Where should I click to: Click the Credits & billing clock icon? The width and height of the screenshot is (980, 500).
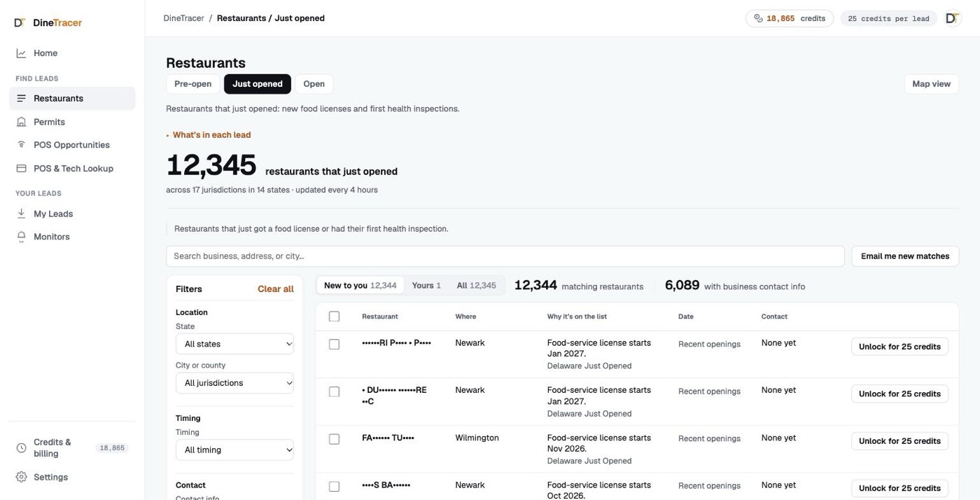point(21,447)
